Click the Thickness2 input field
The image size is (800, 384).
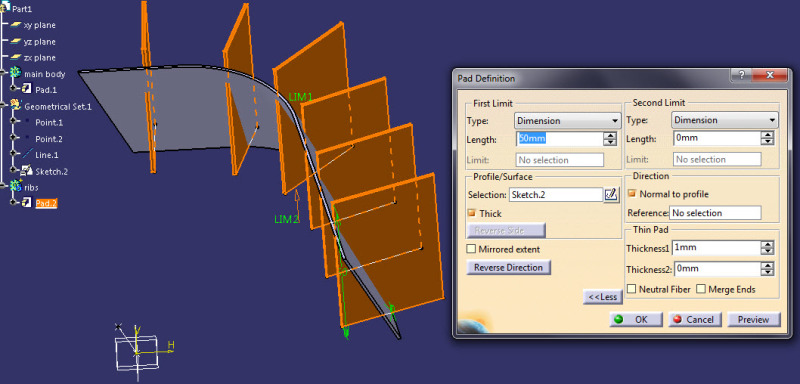(717, 269)
